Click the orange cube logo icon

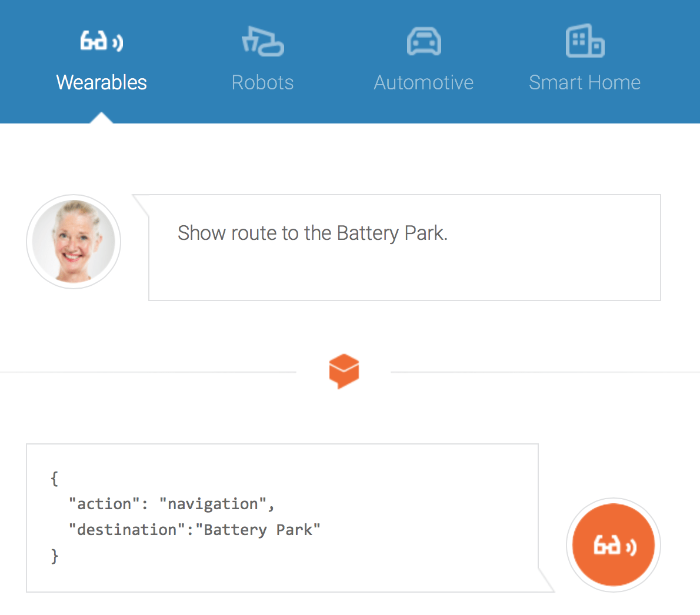[x=344, y=371]
